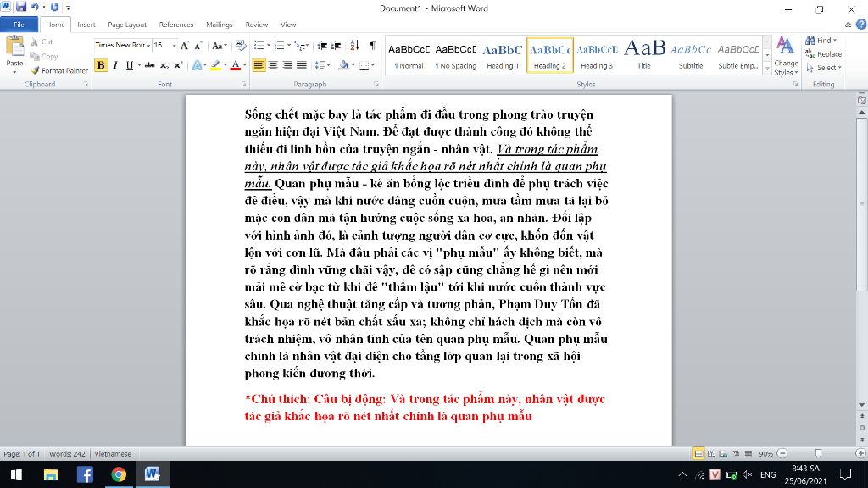Toggle Superscript formatting
The width and height of the screenshot is (868, 488).
point(178,65)
